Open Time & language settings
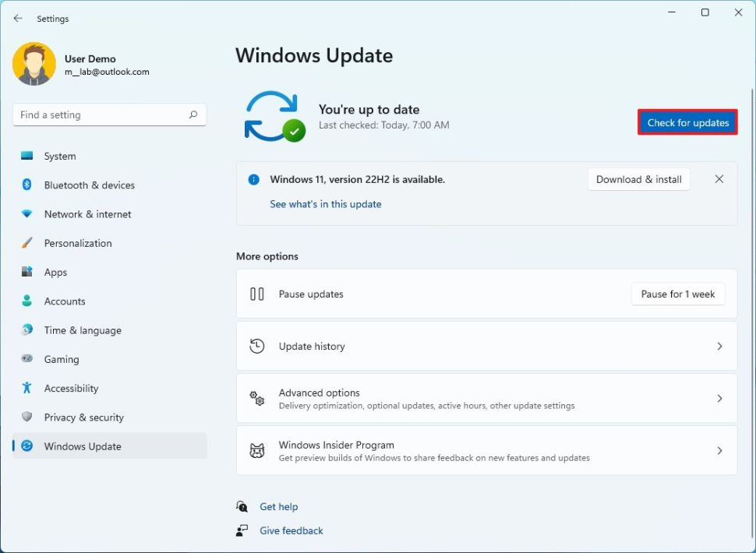The width and height of the screenshot is (756, 553). 82,330
